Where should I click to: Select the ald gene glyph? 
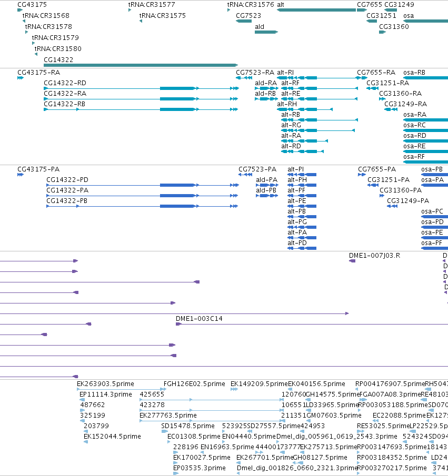point(266,32)
